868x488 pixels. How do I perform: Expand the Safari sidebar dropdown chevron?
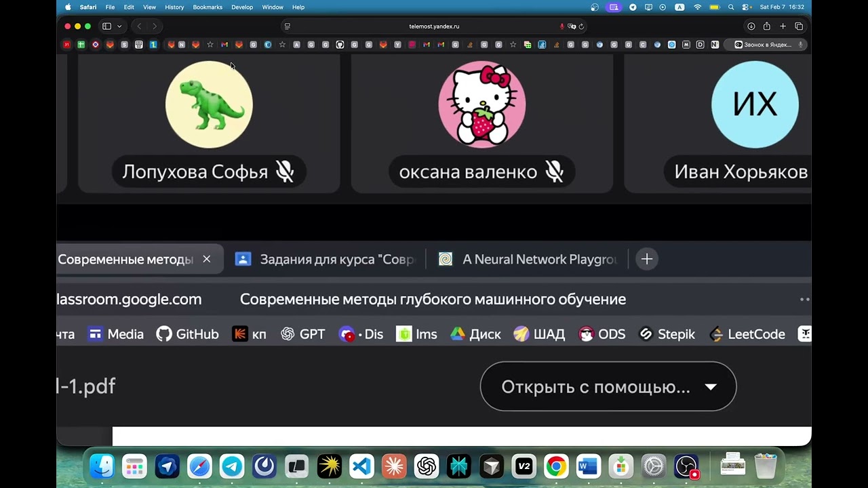point(119,26)
